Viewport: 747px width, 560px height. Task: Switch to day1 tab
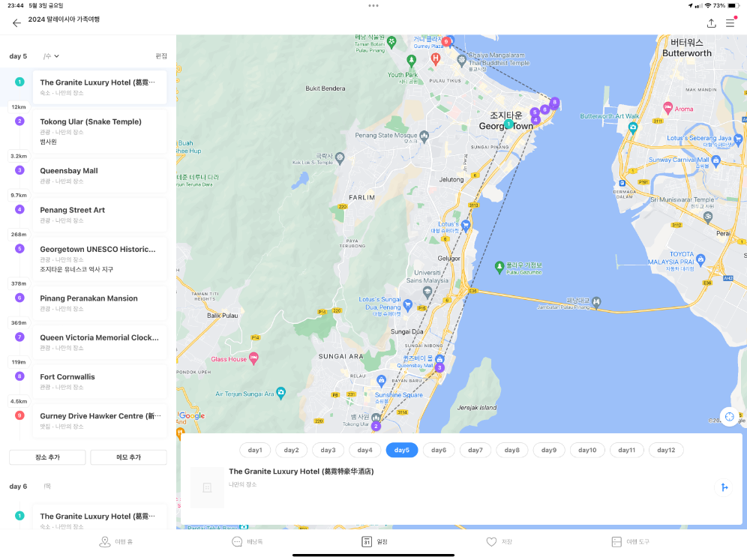coord(255,450)
